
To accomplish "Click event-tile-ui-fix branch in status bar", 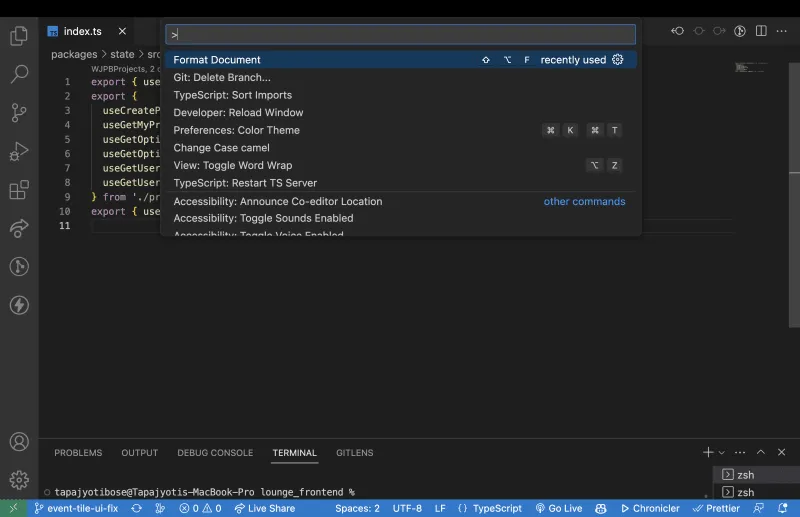I will click(x=76, y=508).
